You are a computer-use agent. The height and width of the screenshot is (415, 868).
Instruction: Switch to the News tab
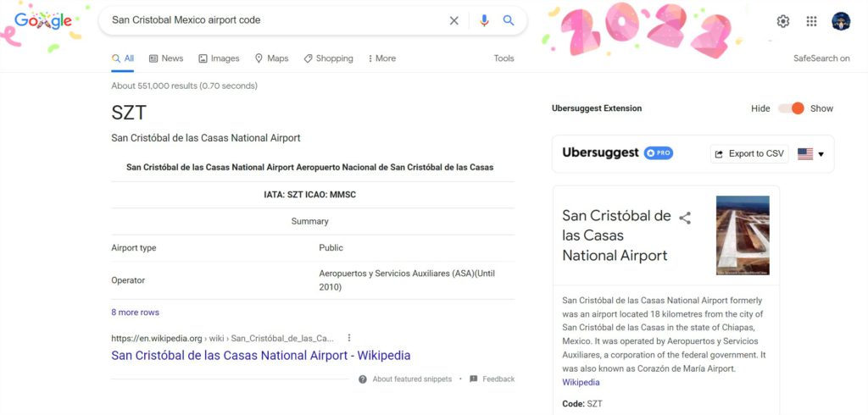tap(166, 58)
